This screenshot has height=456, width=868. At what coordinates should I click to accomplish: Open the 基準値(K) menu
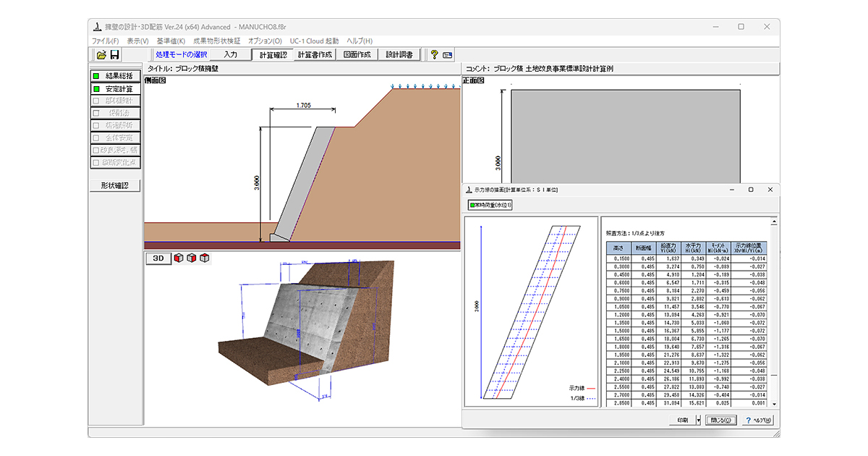(171, 41)
